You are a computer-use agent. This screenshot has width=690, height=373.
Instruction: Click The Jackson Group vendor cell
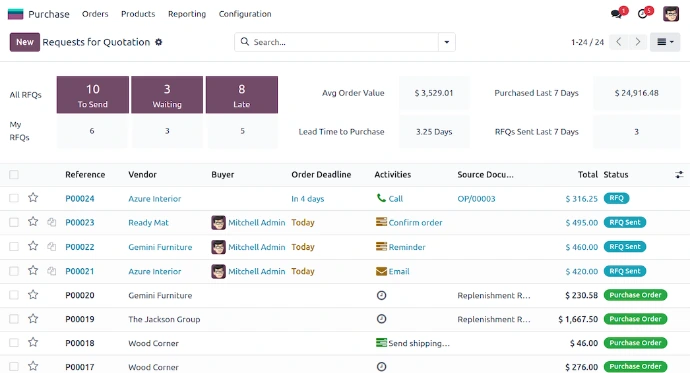point(164,319)
